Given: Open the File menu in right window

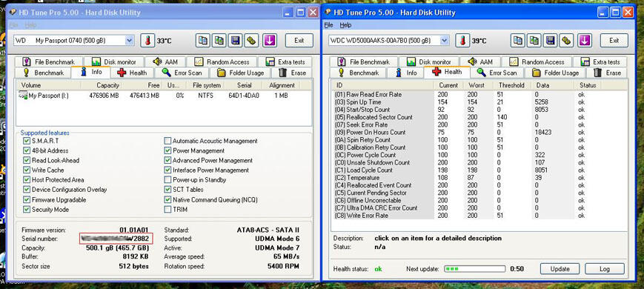Looking at the screenshot, I should coord(328,25).
